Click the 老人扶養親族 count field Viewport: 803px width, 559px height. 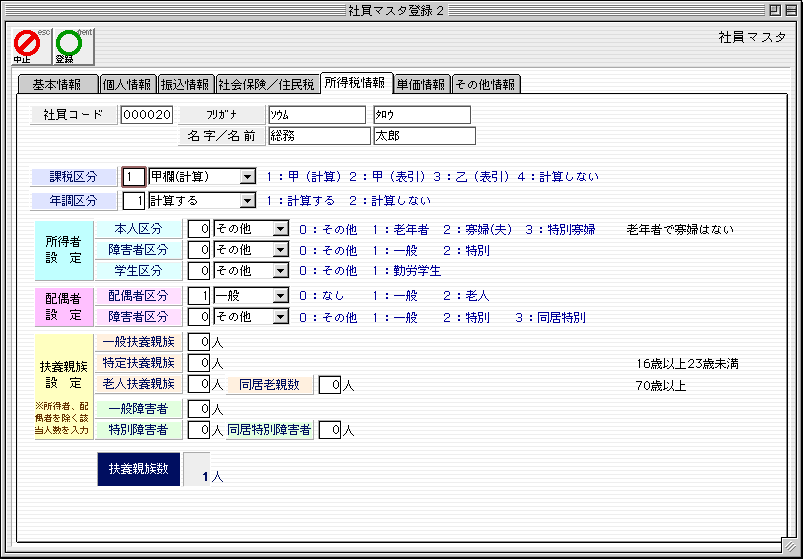[199, 384]
